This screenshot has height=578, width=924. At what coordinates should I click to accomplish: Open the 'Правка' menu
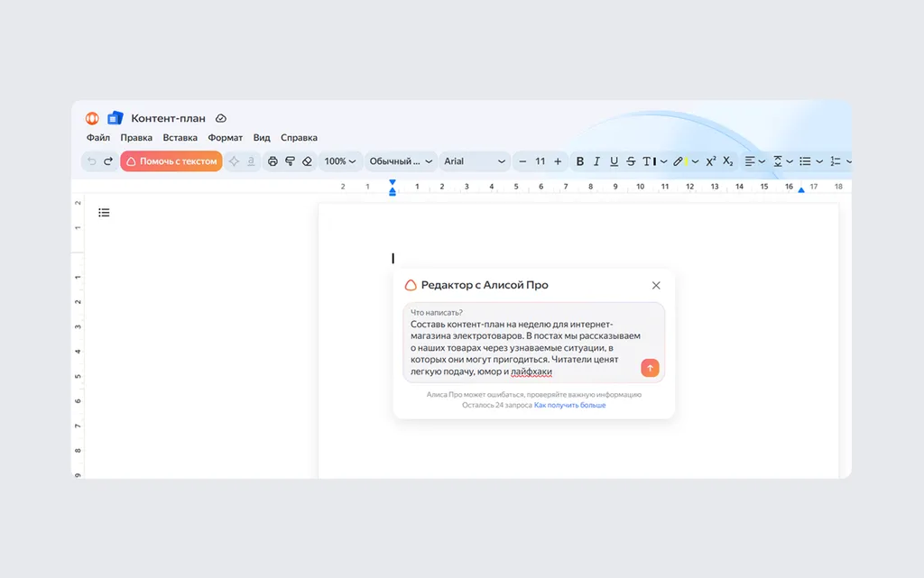[136, 138]
